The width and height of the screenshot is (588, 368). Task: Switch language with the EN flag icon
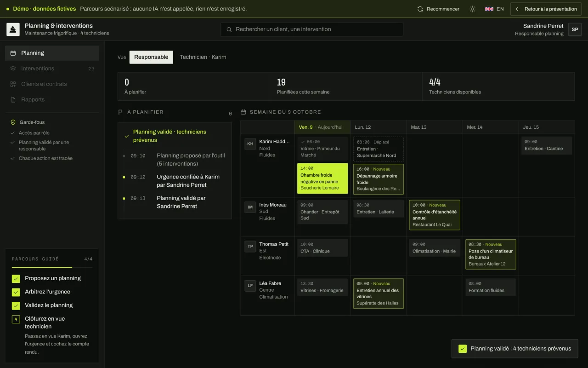[489, 9]
